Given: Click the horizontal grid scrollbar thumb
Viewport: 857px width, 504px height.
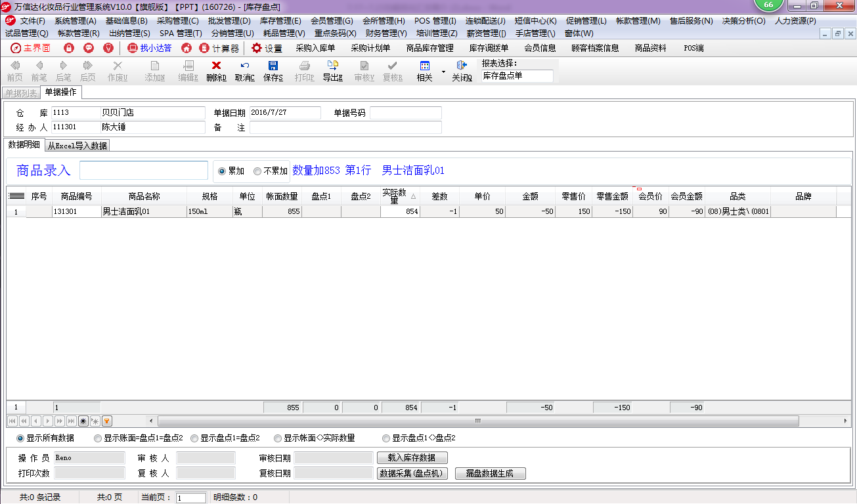Looking at the screenshot, I should click(x=478, y=421).
